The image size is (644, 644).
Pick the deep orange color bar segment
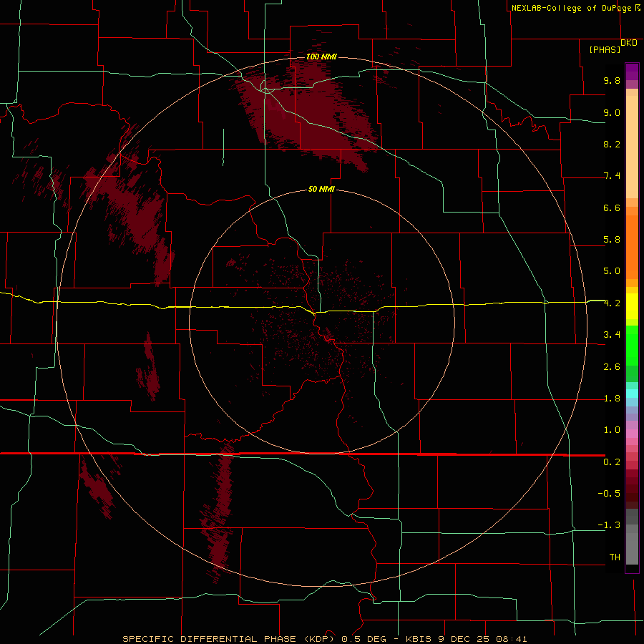632,246
